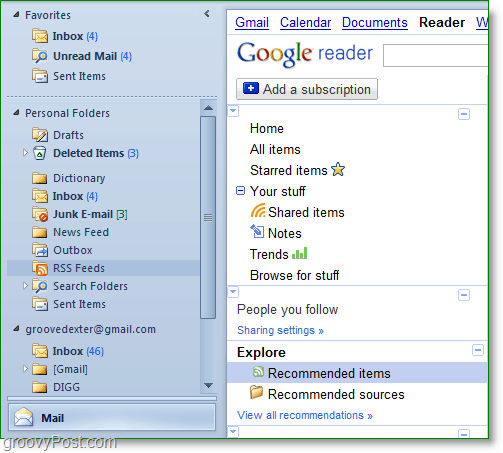Open the dropdown arrow above People you follow

233,292
